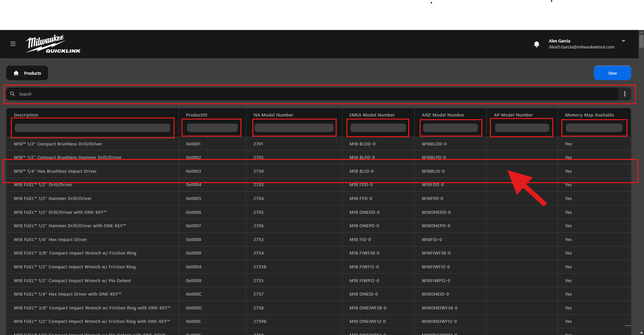Expand the Alex Garcia account dropdown

(623, 41)
